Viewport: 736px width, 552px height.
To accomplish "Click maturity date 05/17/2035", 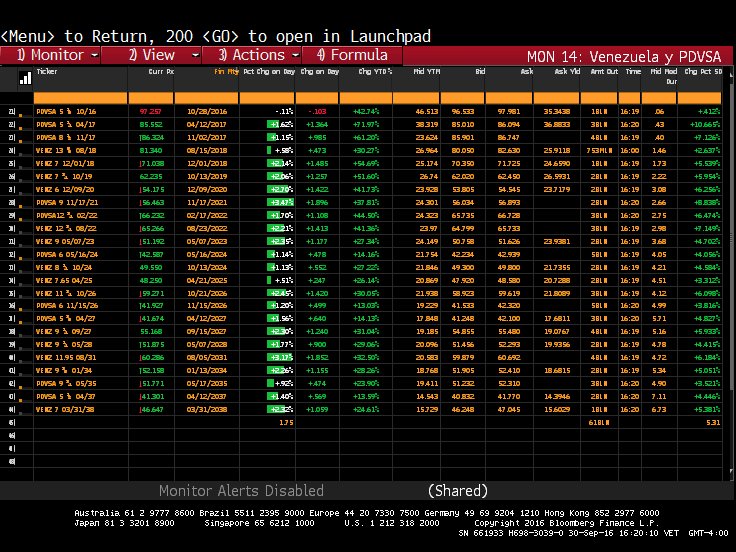I will [207, 383].
